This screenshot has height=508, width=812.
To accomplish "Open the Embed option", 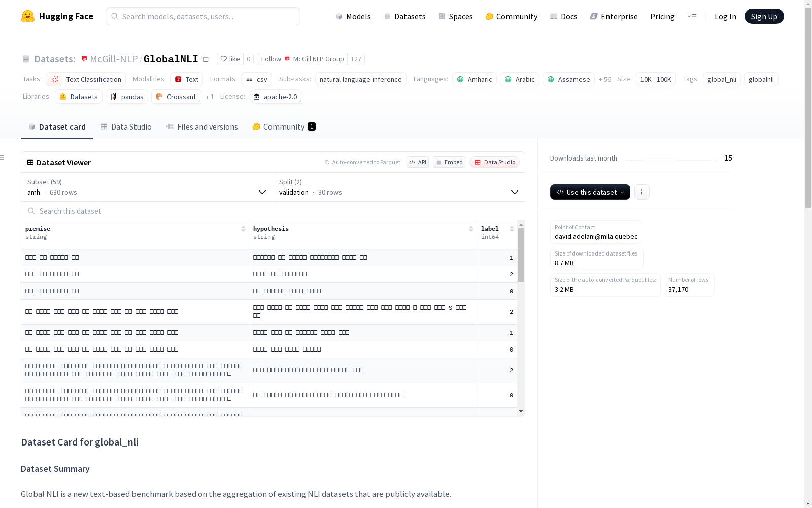I will tap(449, 162).
